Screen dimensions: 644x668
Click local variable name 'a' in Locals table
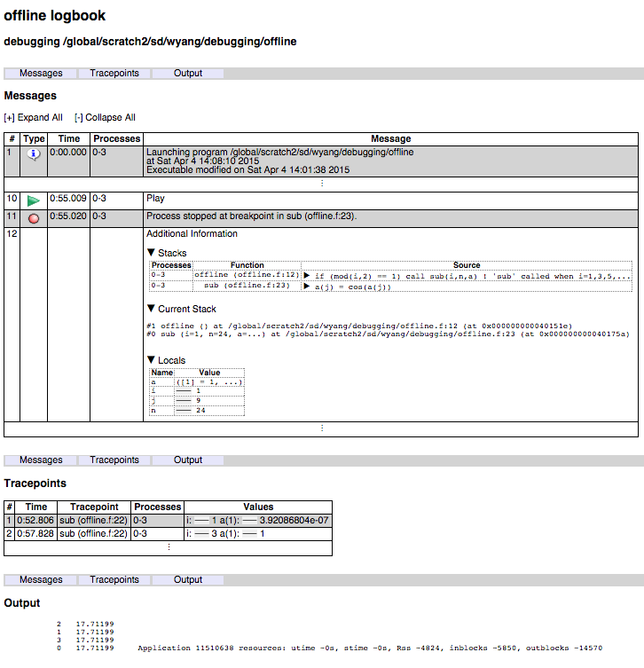pyautogui.click(x=154, y=381)
